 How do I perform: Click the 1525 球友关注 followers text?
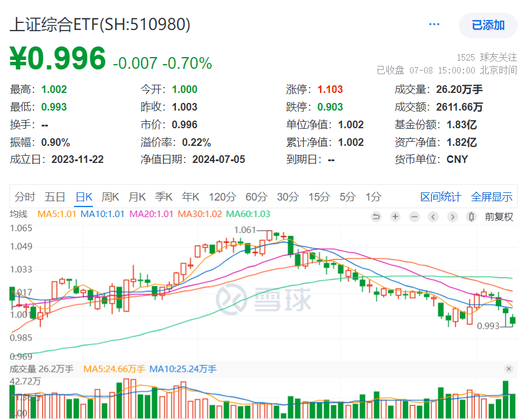click(486, 57)
